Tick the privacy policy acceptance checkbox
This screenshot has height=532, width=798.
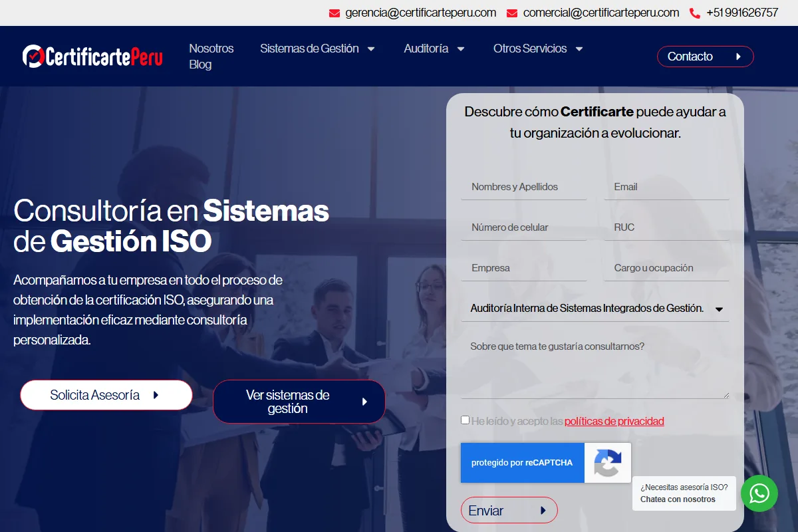click(x=465, y=420)
